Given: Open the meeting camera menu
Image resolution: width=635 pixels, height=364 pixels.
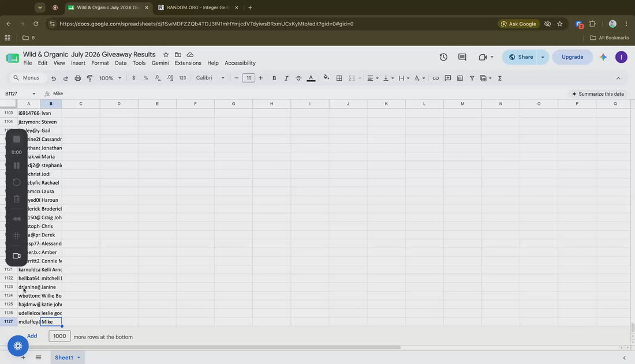Looking at the screenshot, I should click(485, 57).
